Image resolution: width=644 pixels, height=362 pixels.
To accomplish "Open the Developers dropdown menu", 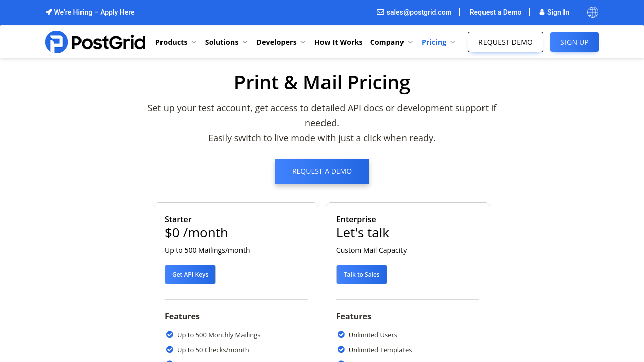I will point(281,42).
